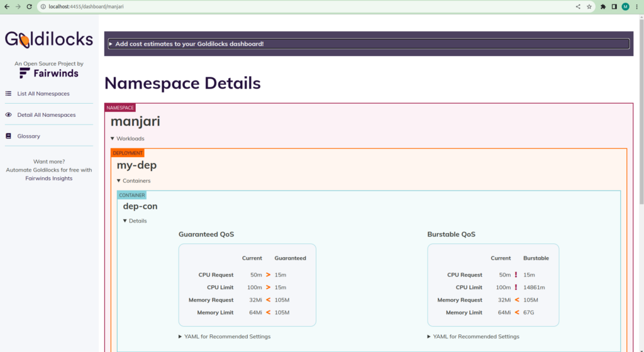
Task: Open the browser side panel icon
Action: 614,6
